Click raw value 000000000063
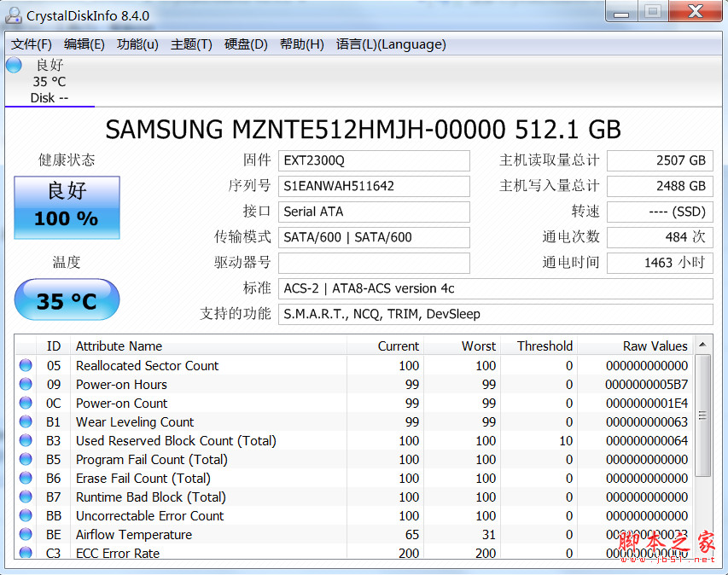728x575 pixels. 646,421
